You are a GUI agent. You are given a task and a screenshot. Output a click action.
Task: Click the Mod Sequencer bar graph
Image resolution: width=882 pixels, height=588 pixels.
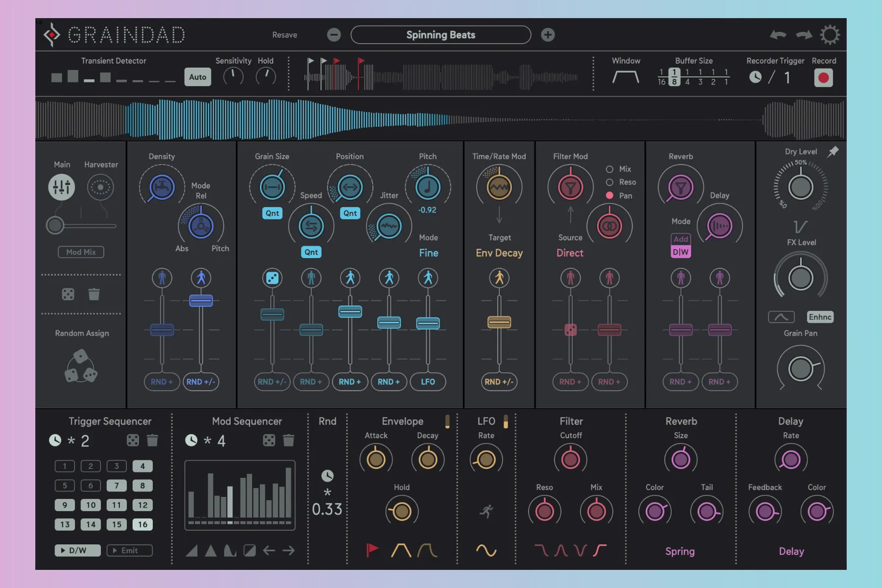[x=240, y=495]
